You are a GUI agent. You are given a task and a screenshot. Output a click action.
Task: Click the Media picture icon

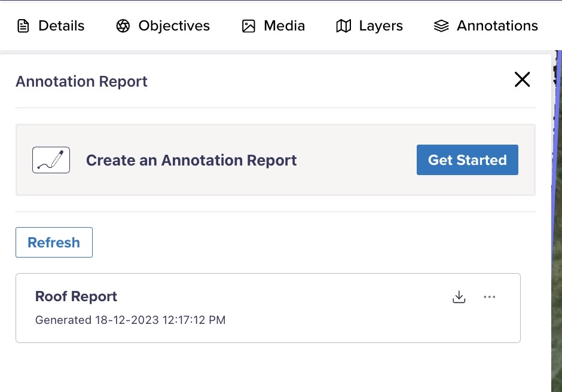248,26
